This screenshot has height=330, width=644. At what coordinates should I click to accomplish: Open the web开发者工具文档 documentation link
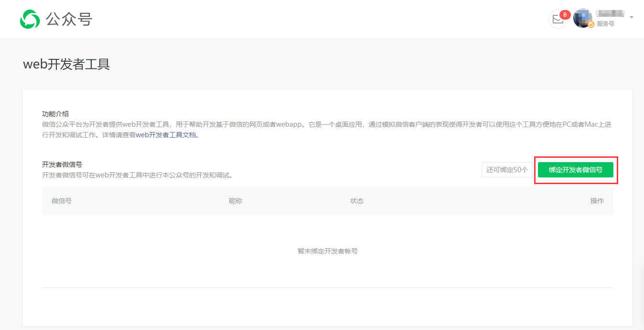coord(166,135)
